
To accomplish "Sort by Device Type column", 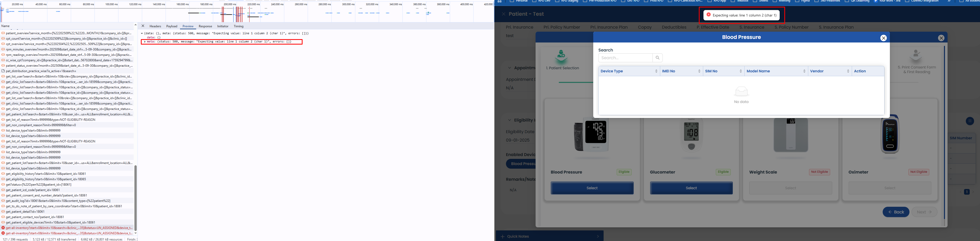I will [x=656, y=71].
